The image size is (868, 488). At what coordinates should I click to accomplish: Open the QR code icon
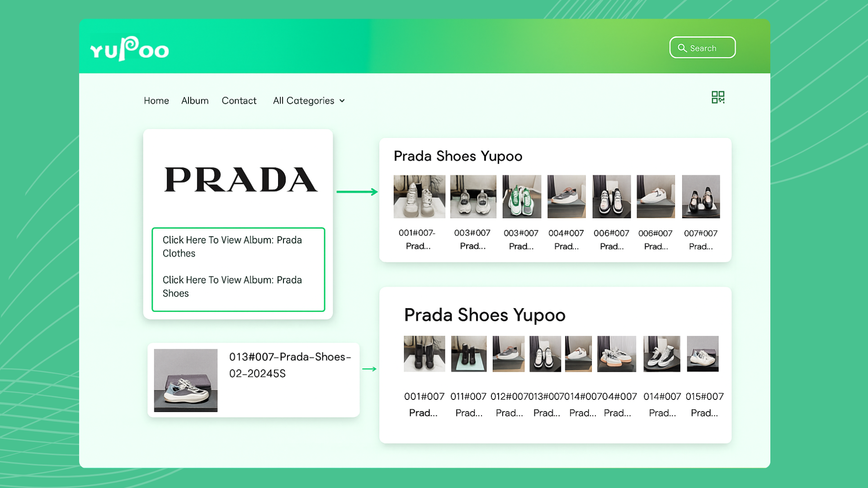[718, 97]
